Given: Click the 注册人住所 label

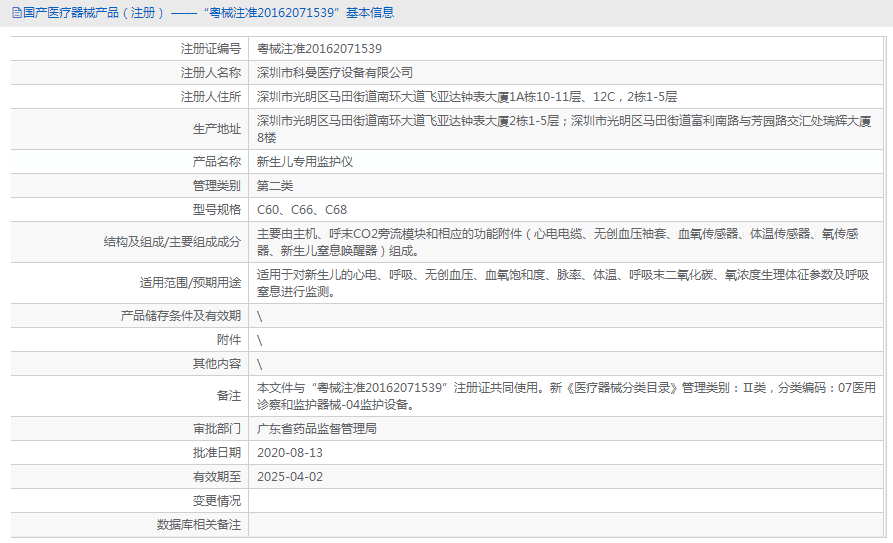Looking at the screenshot, I should (211, 97).
